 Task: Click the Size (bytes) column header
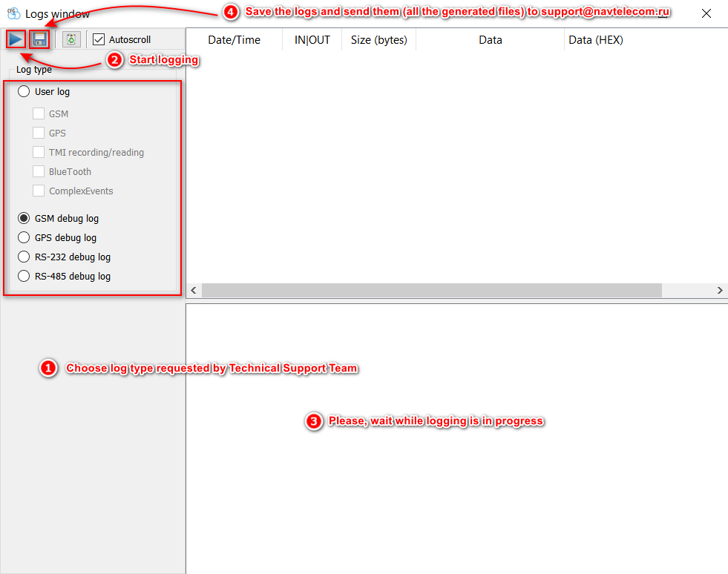(x=378, y=40)
